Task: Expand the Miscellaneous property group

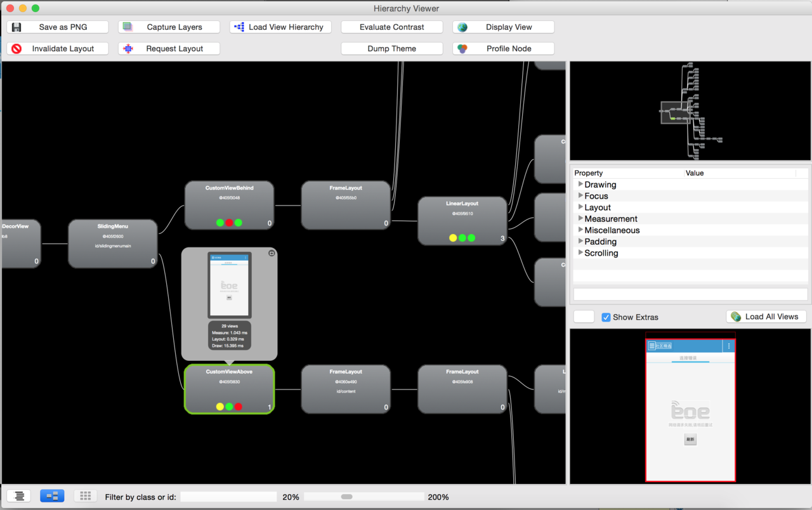Action: tap(580, 230)
